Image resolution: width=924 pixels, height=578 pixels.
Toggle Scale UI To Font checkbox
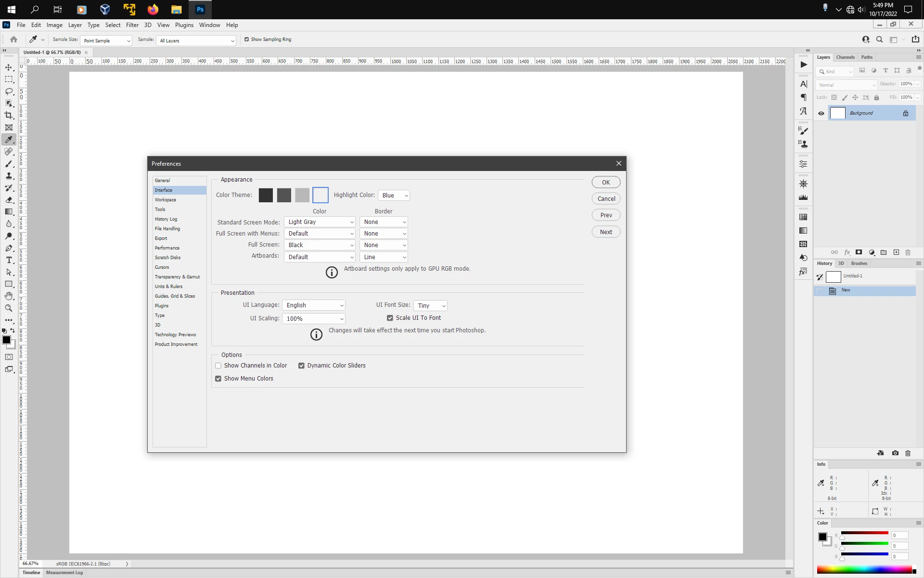[390, 318]
